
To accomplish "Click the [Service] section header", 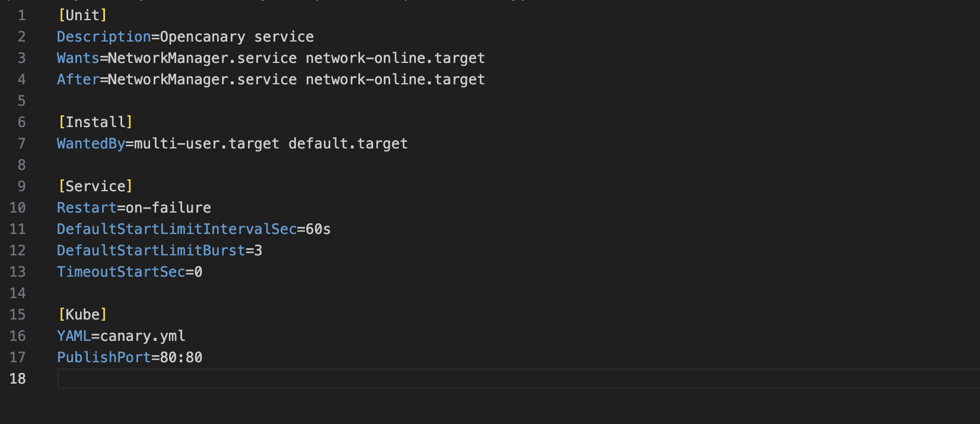I will (95, 186).
